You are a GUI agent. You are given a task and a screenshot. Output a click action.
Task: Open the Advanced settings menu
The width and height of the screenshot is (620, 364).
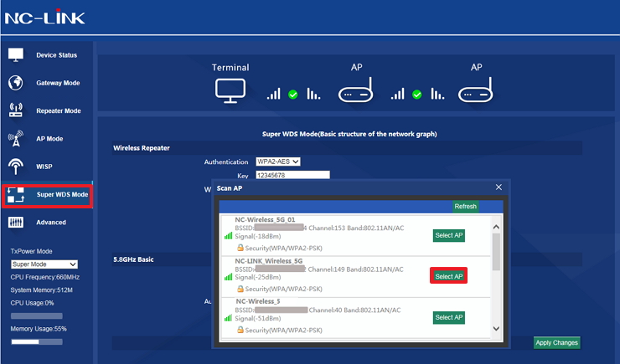[51, 223]
